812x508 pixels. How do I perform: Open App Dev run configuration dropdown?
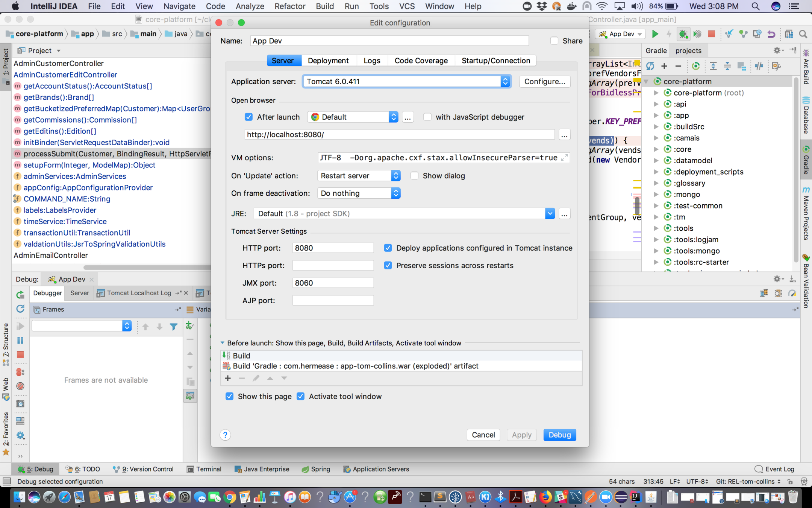click(621, 34)
